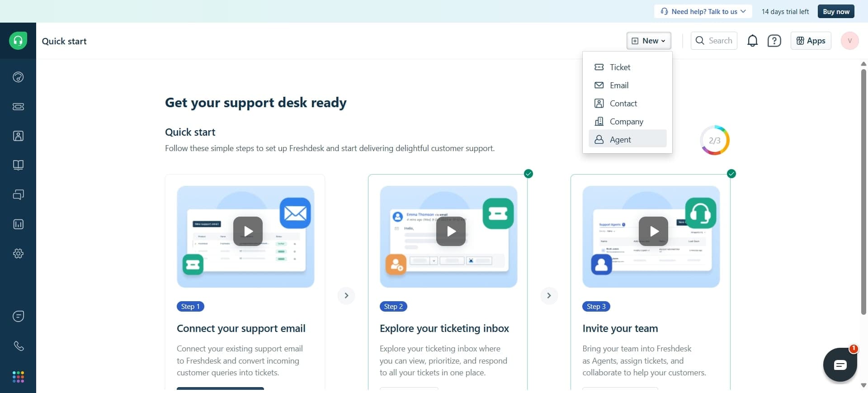Click the Buy now button
This screenshot has height=393, width=868.
[x=835, y=11]
